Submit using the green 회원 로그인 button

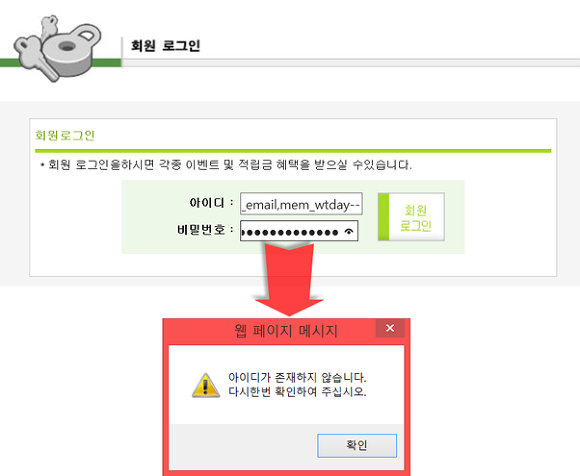click(x=411, y=217)
